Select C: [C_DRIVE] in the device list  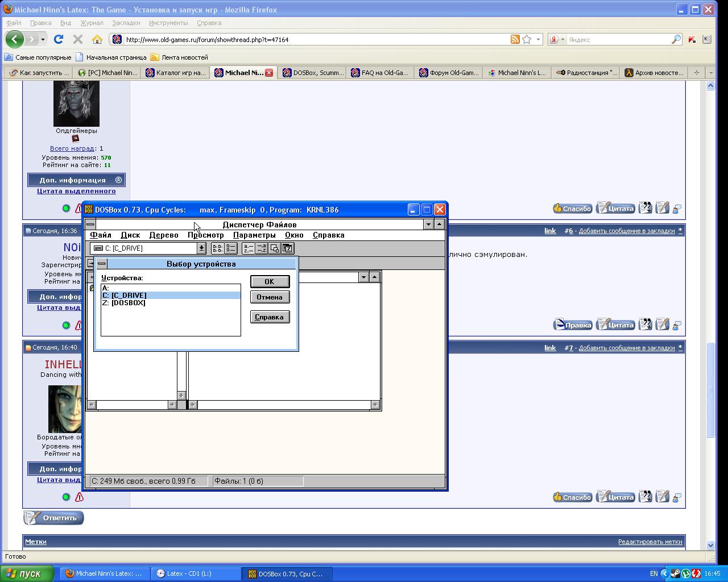pyautogui.click(x=171, y=296)
